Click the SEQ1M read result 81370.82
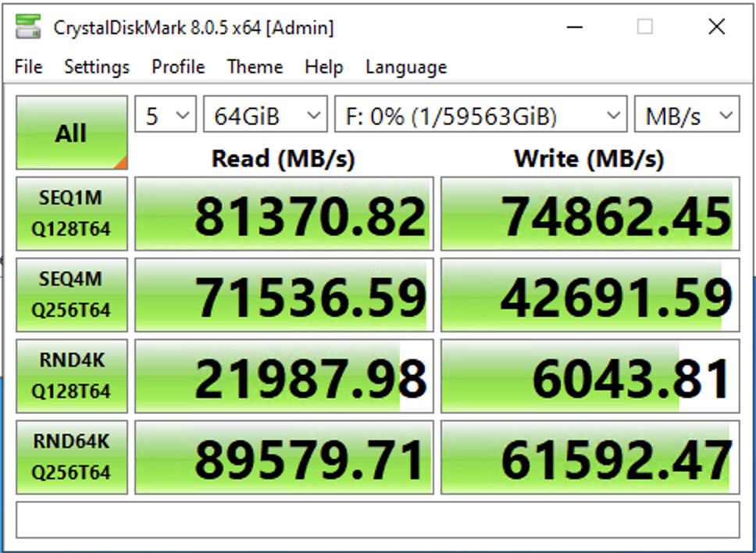 (283, 214)
